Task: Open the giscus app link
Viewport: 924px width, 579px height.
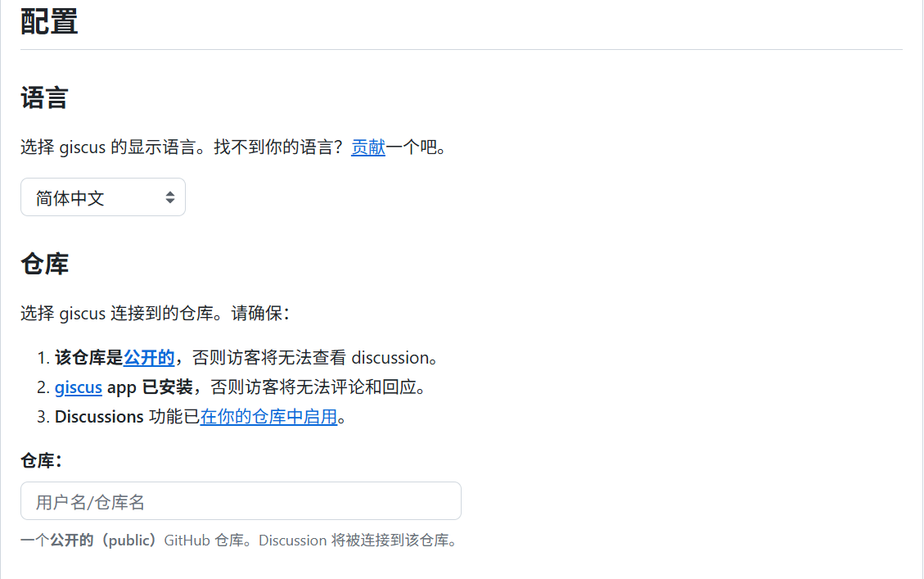Action: 79,387
